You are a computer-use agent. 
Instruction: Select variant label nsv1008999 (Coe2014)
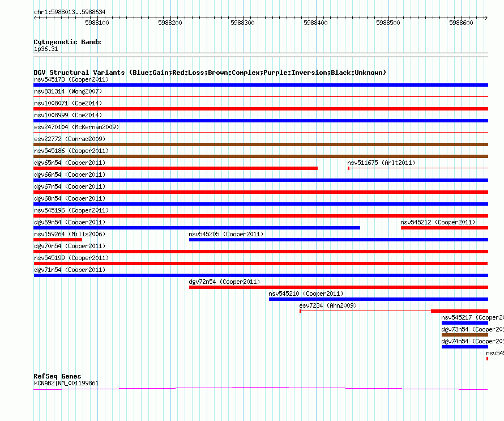(68, 115)
